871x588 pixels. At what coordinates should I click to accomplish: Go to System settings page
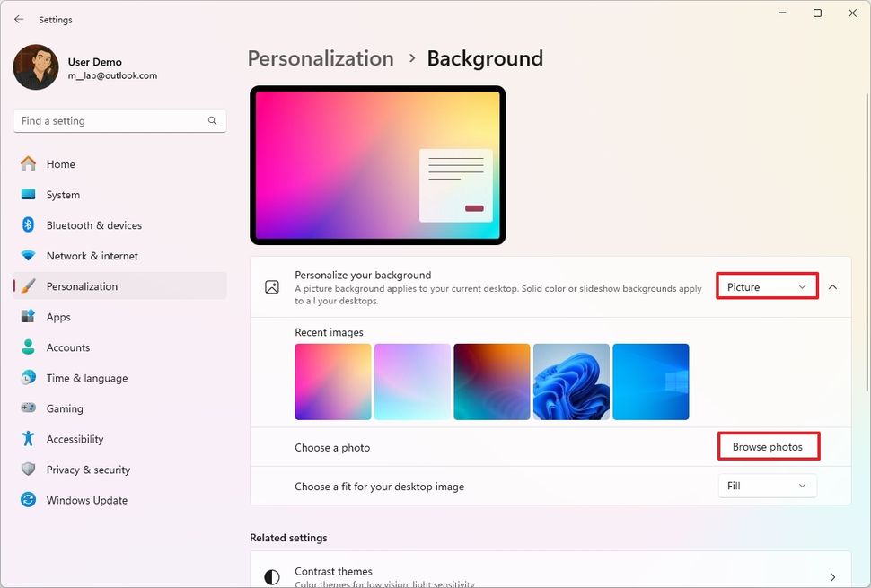pos(63,195)
